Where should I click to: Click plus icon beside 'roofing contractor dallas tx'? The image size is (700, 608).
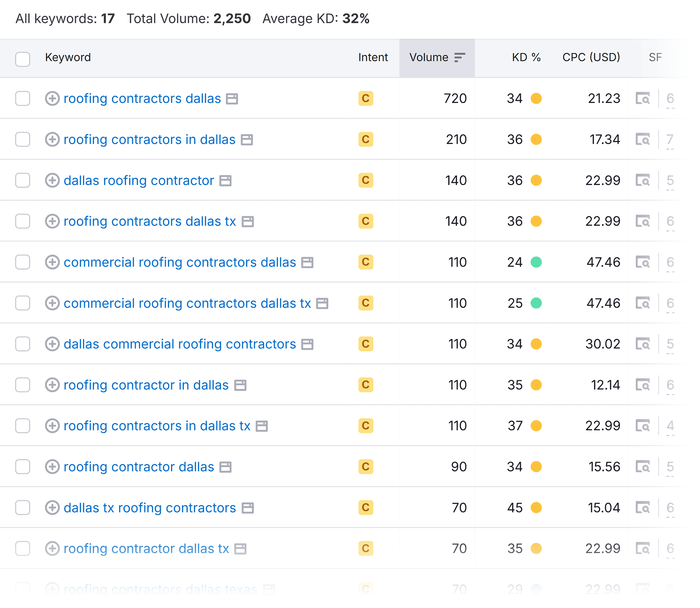click(x=52, y=549)
